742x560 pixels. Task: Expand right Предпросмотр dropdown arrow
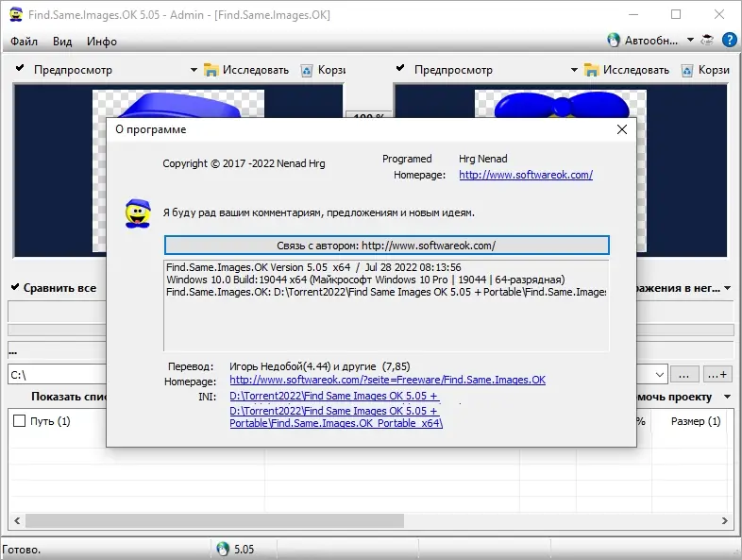(x=574, y=70)
